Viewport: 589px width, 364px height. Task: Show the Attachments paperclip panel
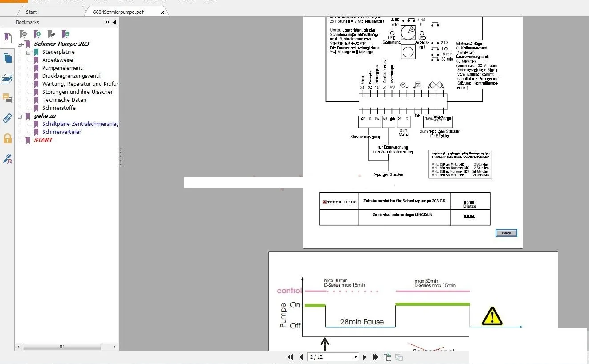(x=7, y=118)
